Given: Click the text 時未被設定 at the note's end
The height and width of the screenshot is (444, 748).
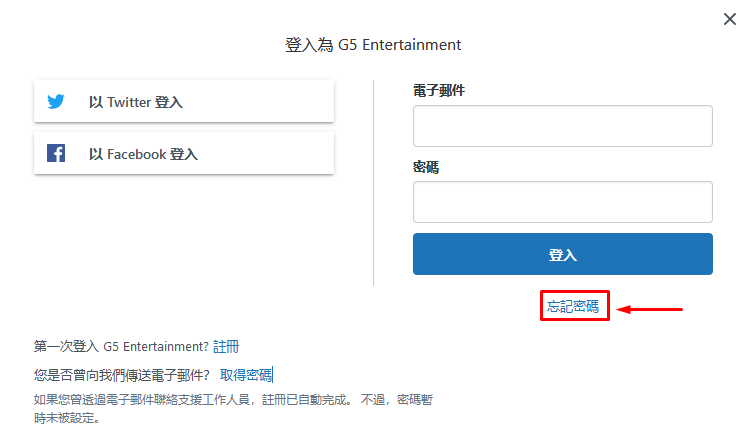Looking at the screenshot, I should 64,418.
